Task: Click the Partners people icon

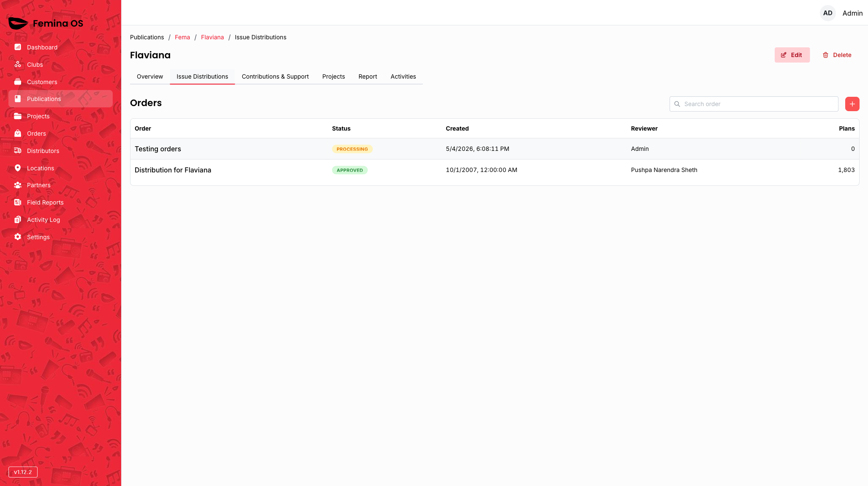Action: (18, 185)
